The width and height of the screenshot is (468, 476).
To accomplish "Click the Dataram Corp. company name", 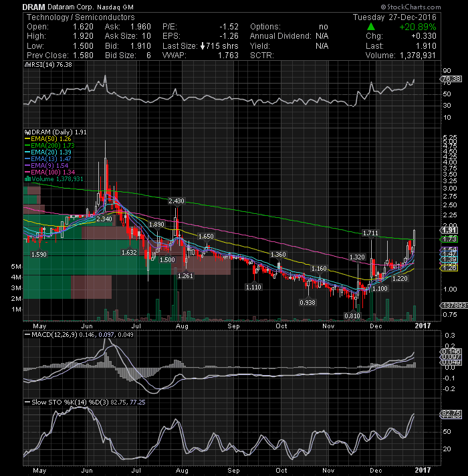I will pyautogui.click(x=71, y=7).
